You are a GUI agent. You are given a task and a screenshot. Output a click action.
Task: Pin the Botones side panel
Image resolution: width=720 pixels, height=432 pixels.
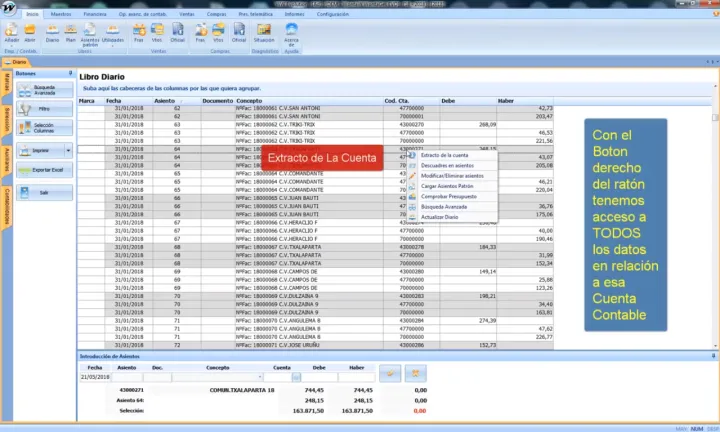70,73
